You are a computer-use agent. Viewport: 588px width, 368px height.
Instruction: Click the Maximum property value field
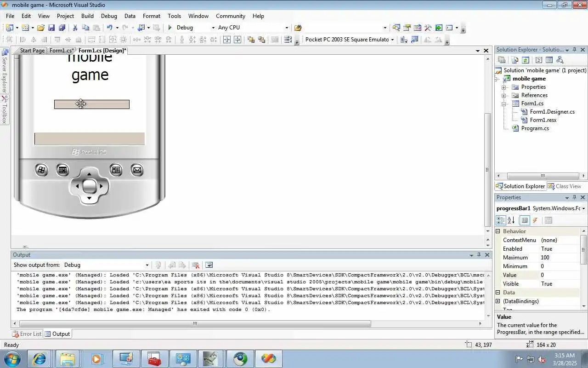pyautogui.click(x=560, y=258)
